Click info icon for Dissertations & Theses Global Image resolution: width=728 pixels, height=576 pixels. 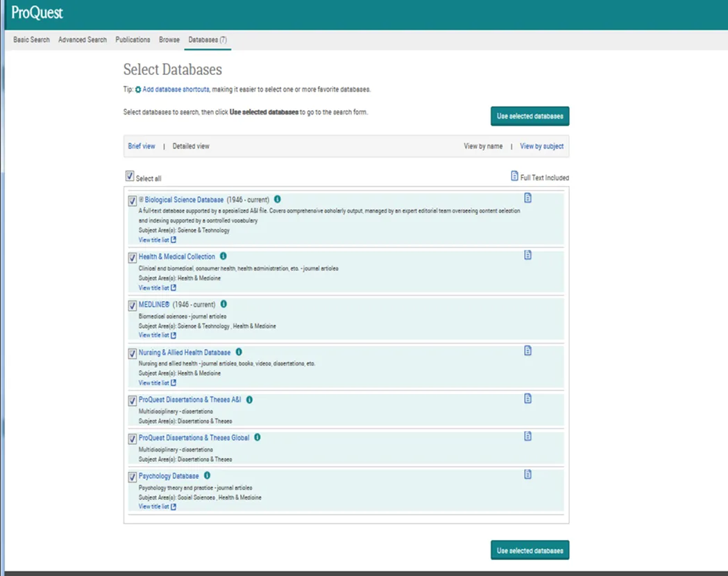(x=257, y=437)
